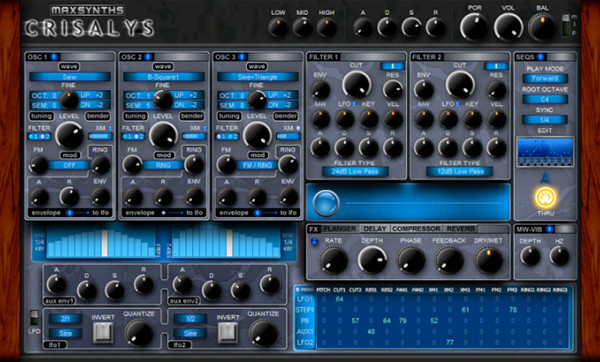The width and height of the screenshot is (600, 362).
Task: Open OSC 3 waveform dropdown showing Sine+Triangle
Action: tap(258, 77)
